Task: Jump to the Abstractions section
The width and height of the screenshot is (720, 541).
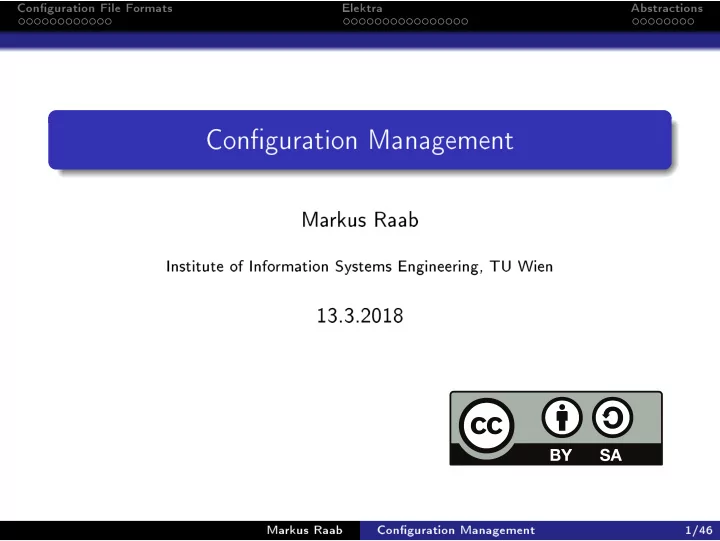Action: pyautogui.click(x=667, y=8)
